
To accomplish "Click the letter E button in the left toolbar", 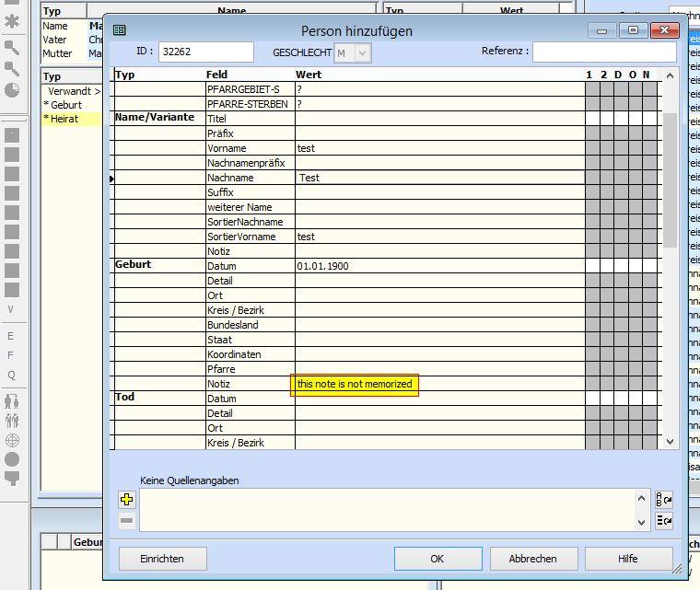I will pos(11,336).
